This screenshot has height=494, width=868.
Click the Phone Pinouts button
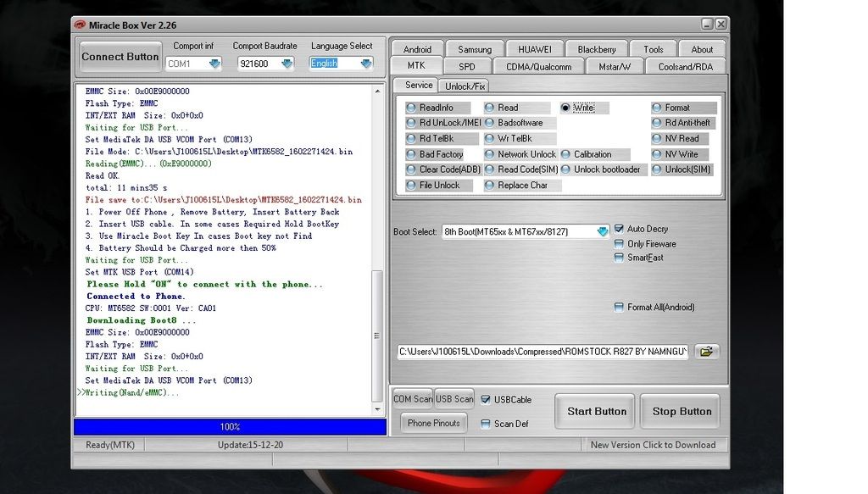pyautogui.click(x=433, y=423)
